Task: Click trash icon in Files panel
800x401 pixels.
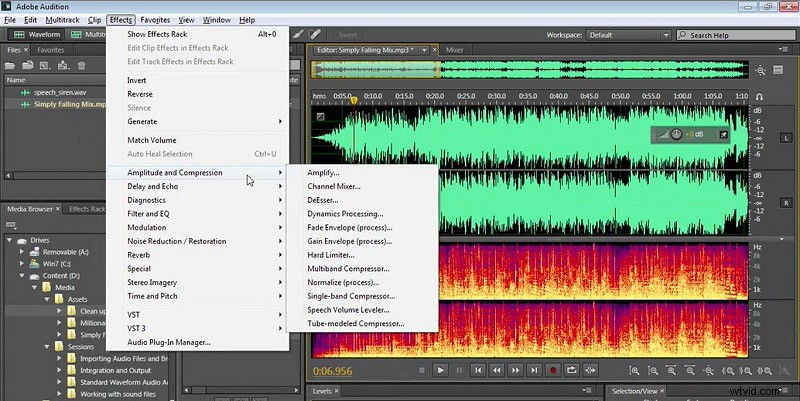Action: [x=81, y=65]
